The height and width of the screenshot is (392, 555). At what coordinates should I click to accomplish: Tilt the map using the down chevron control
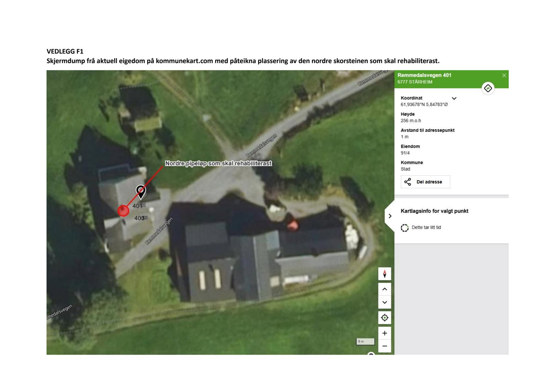pyautogui.click(x=384, y=302)
